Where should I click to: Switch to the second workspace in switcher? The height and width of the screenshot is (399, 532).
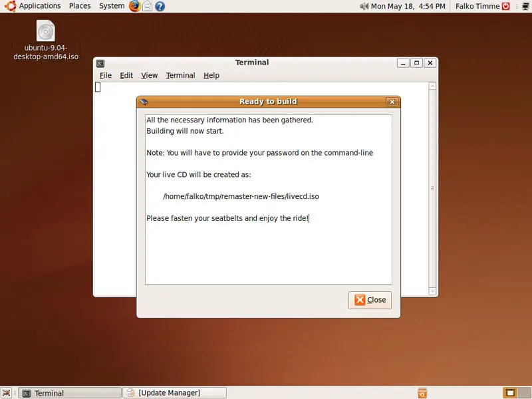[524, 393]
